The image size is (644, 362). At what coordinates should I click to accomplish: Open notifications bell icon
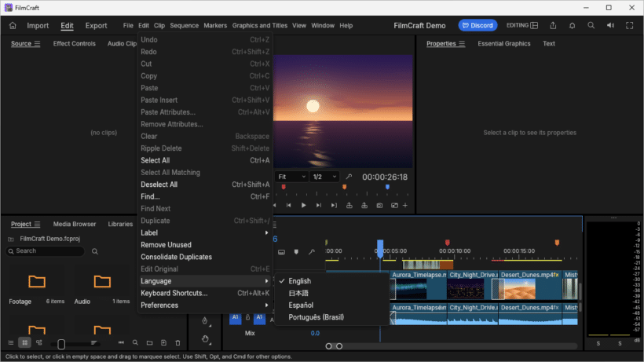(x=572, y=25)
